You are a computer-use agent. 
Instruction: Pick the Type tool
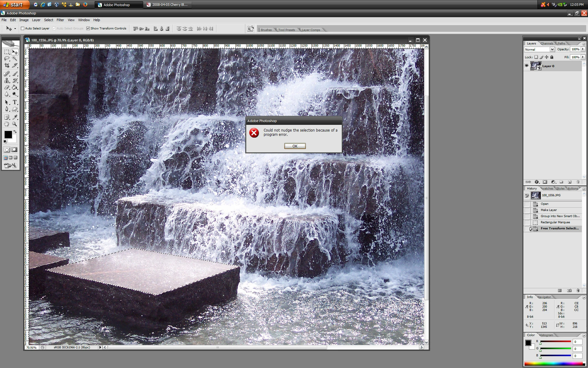[x=14, y=102]
